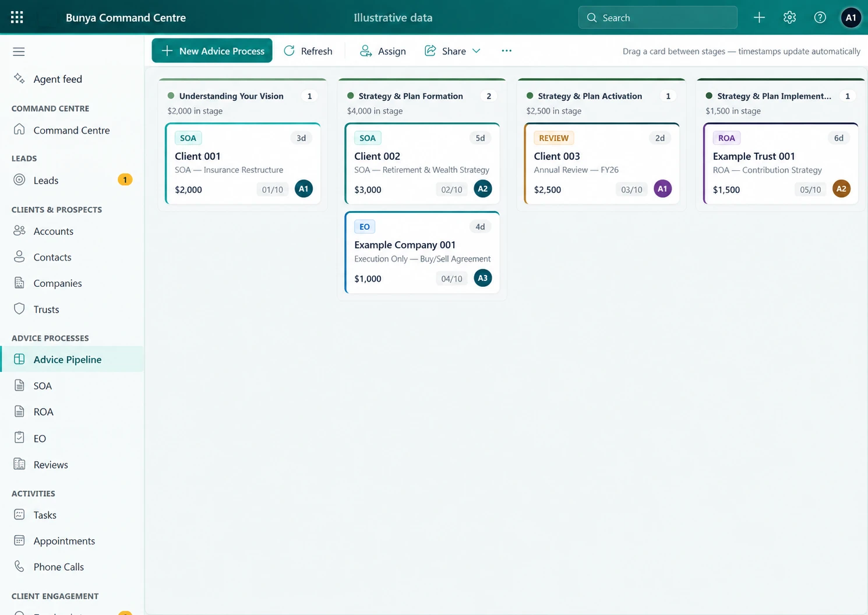
Task: Click the SOA document icon in the sidebar
Action: [19, 385]
